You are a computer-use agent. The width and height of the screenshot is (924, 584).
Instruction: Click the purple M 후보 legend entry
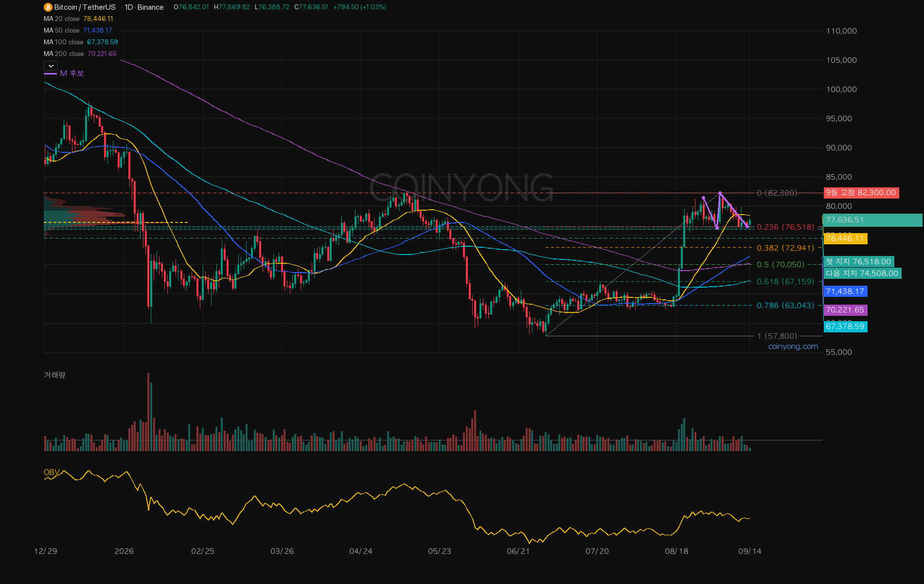(x=64, y=73)
